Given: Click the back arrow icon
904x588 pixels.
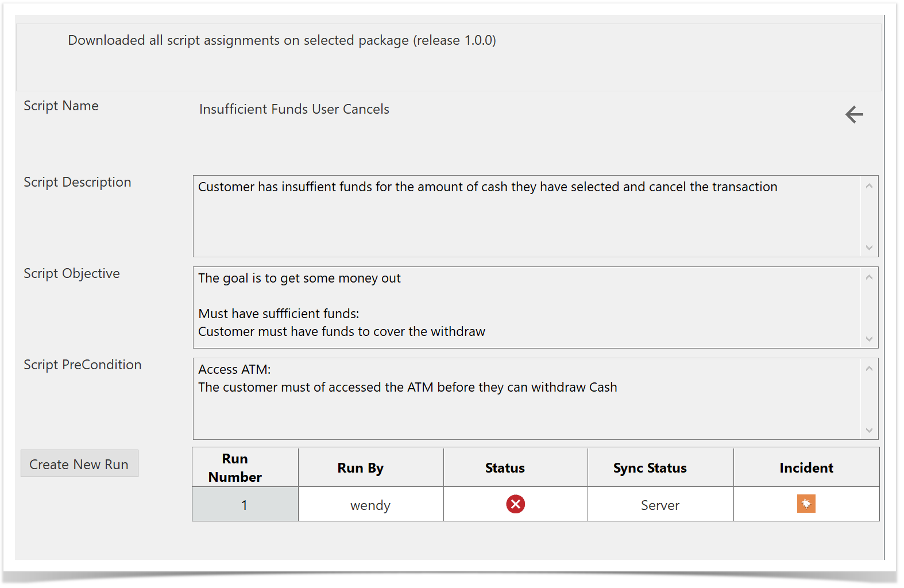Looking at the screenshot, I should click(854, 114).
